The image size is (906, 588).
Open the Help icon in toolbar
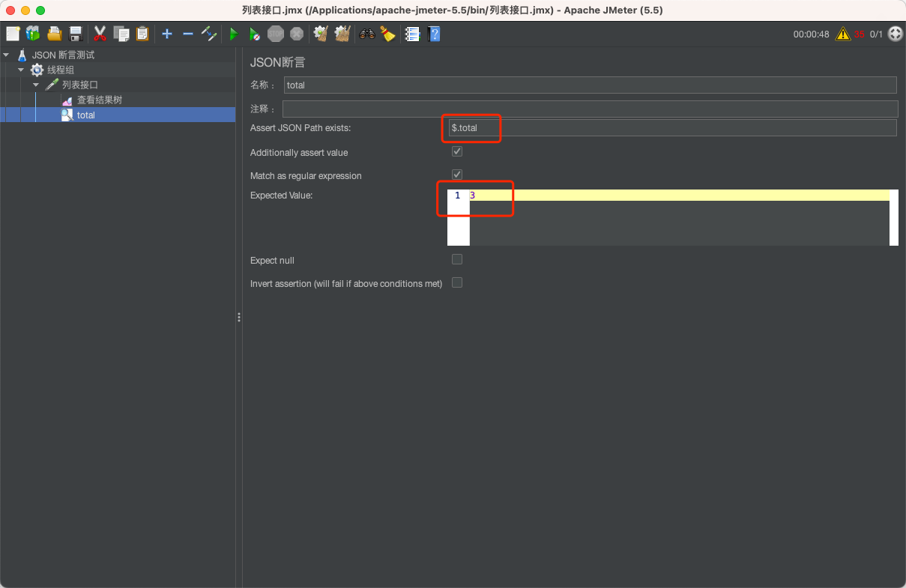point(434,34)
